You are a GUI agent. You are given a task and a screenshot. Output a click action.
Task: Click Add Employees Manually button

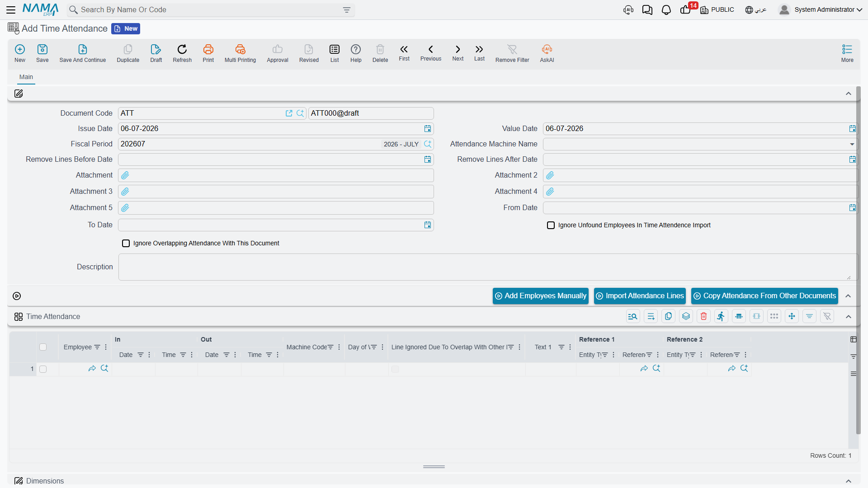[x=541, y=296]
